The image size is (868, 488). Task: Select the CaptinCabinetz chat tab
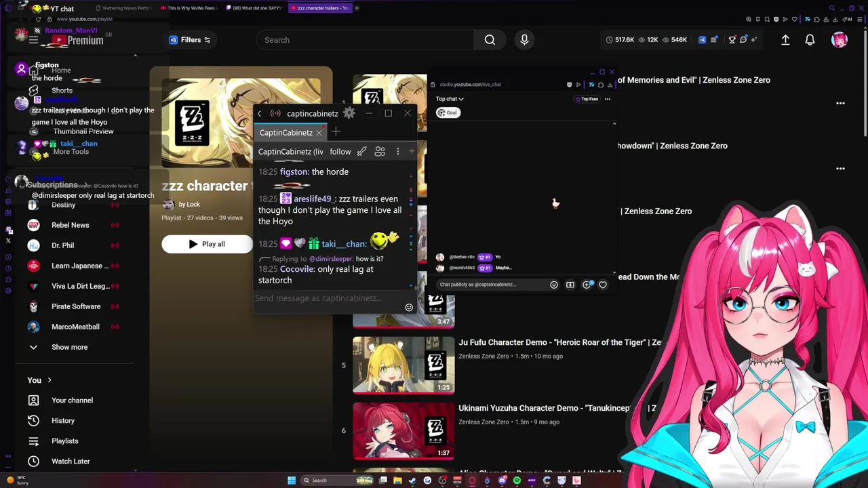[x=285, y=133]
